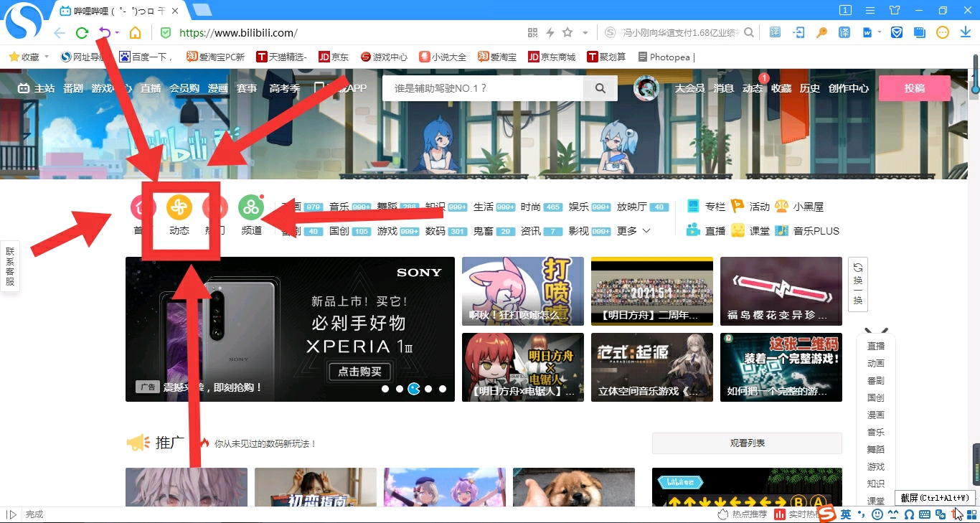Click the translate 译 icon in toolbar
The image size is (980, 523).
click(845, 33)
